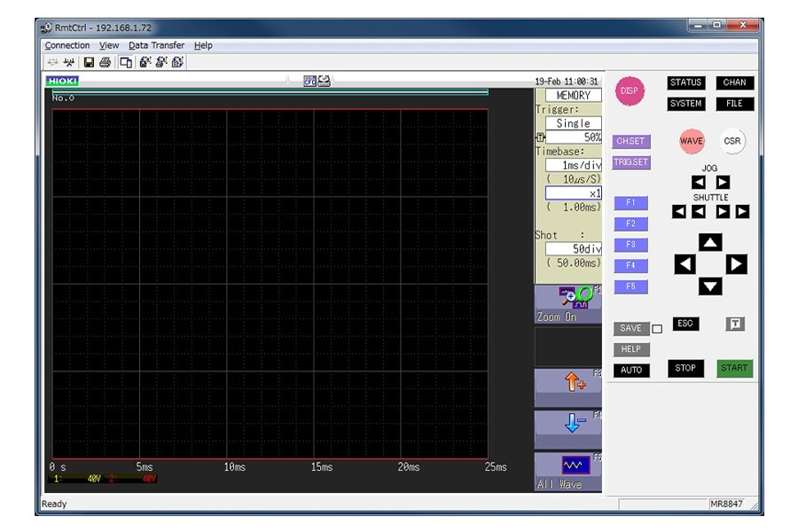798x532 pixels.
Task: Click the large cursor left arrow
Action: click(685, 264)
